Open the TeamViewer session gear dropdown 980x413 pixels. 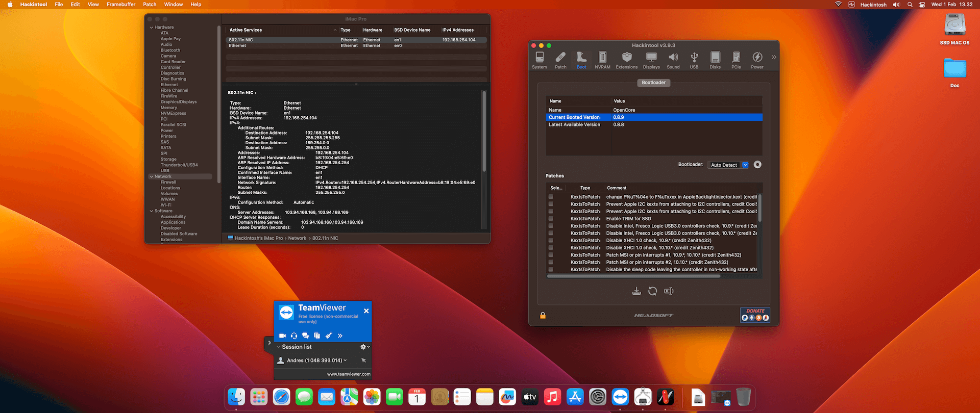(x=365, y=347)
